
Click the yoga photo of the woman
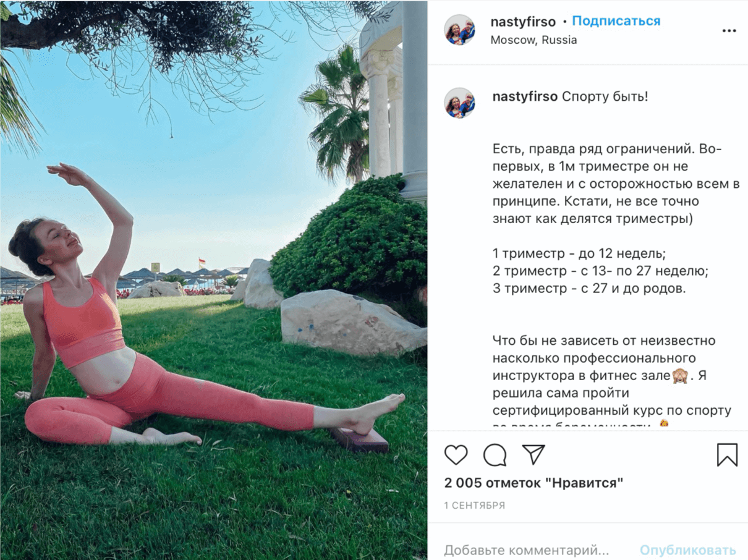213,280
